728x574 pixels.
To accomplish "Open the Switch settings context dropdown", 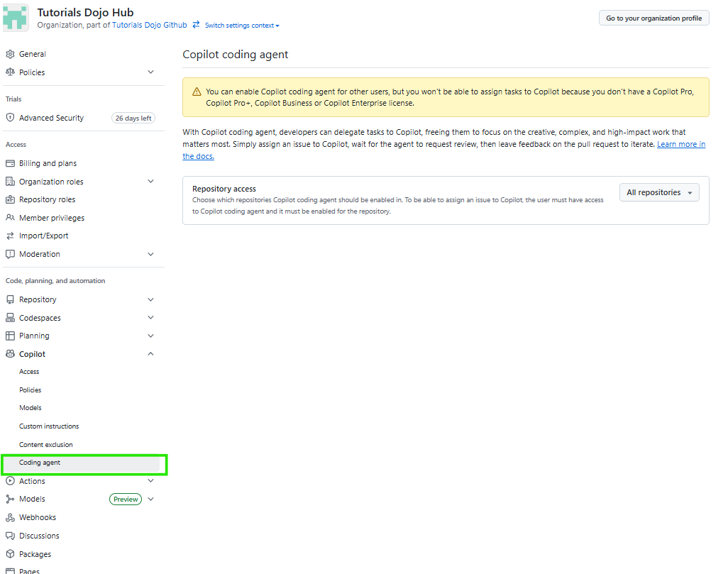I will point(241,25).
